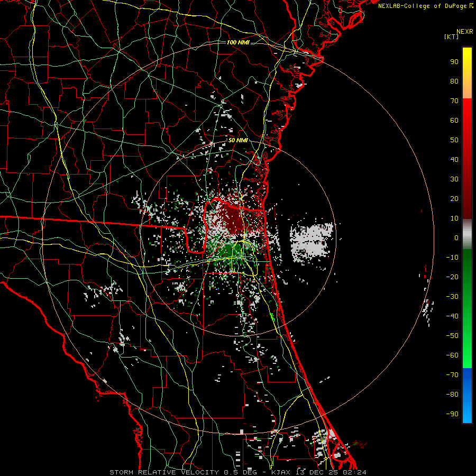The width and height of the screenshot is (476, 476).
Task: Click the NEXR label above the color scale
Action: point(464,32)
